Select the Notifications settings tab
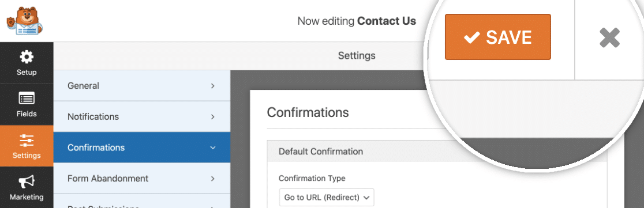Viewport: 644px width, 208px height. [x=142, y=117]
